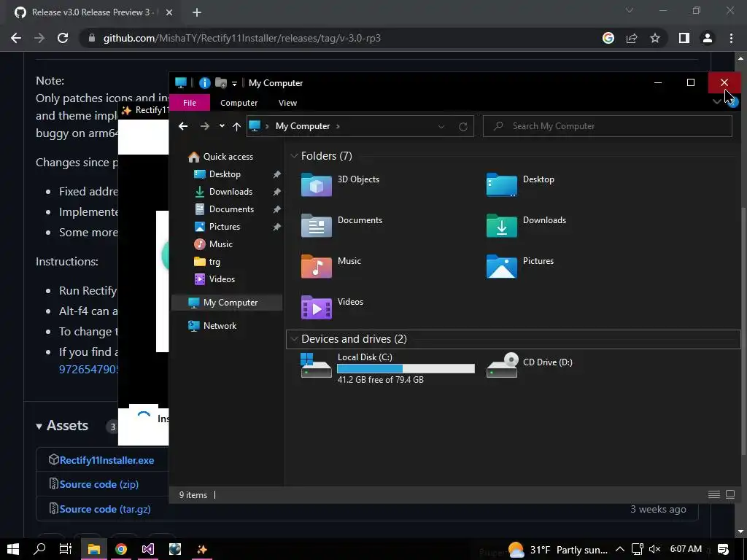Click the Properties icon in title bar
The height and width of the screenshot is (560, 747).
pyautogui.click(x=205, y=83)
